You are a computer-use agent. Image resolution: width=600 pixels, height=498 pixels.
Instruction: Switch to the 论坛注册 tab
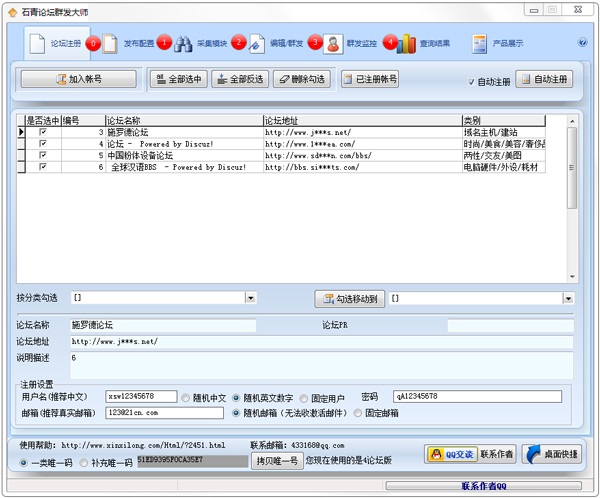coord(57,43)
